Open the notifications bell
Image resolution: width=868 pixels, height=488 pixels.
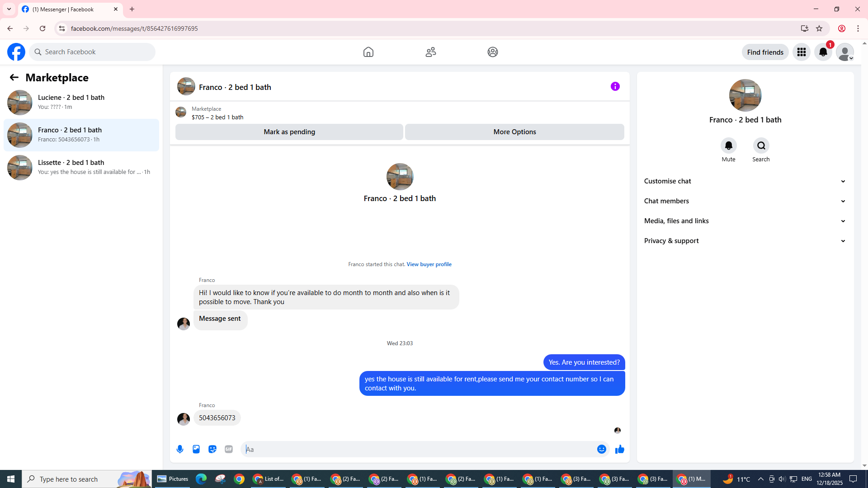(823, 52)
